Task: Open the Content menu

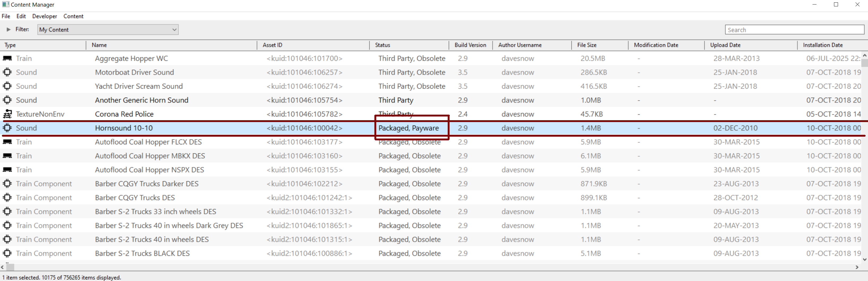Action: click(x=73, y=16)
